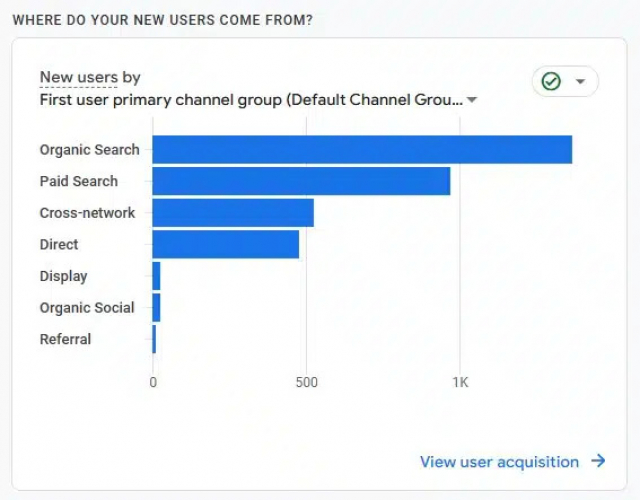Click the tiny Referral bar
Viewport: 640px width, 500px height.
click(x=154, y=339)
